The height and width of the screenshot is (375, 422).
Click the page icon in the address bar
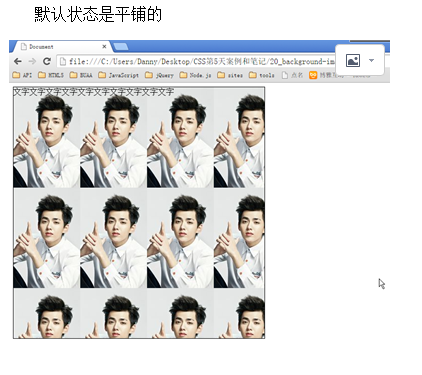coord(62,61)
